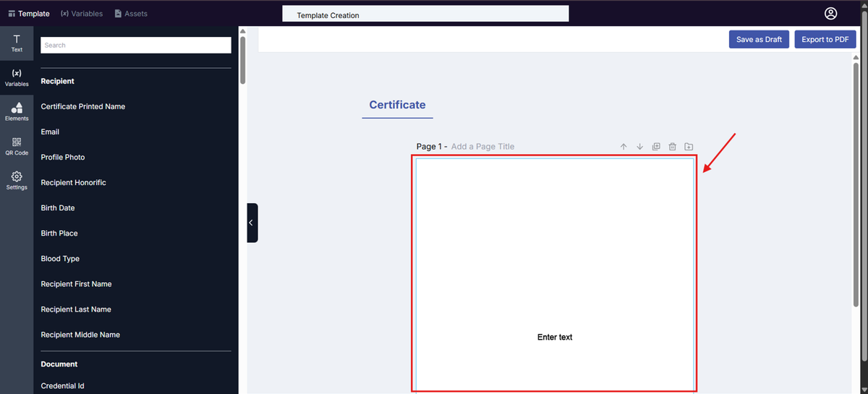Click the Add a Page Title field
The width and height of the screenshot is (868, 394).
[482, 147]
